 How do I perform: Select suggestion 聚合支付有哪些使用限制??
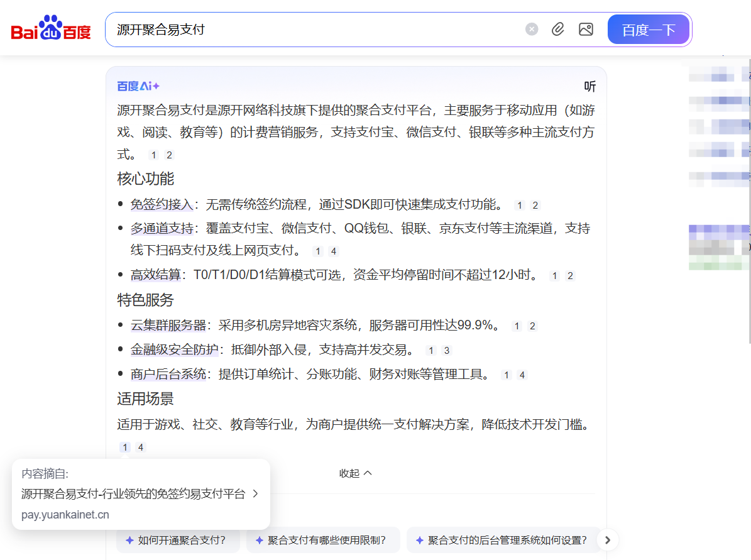(322, 540)
